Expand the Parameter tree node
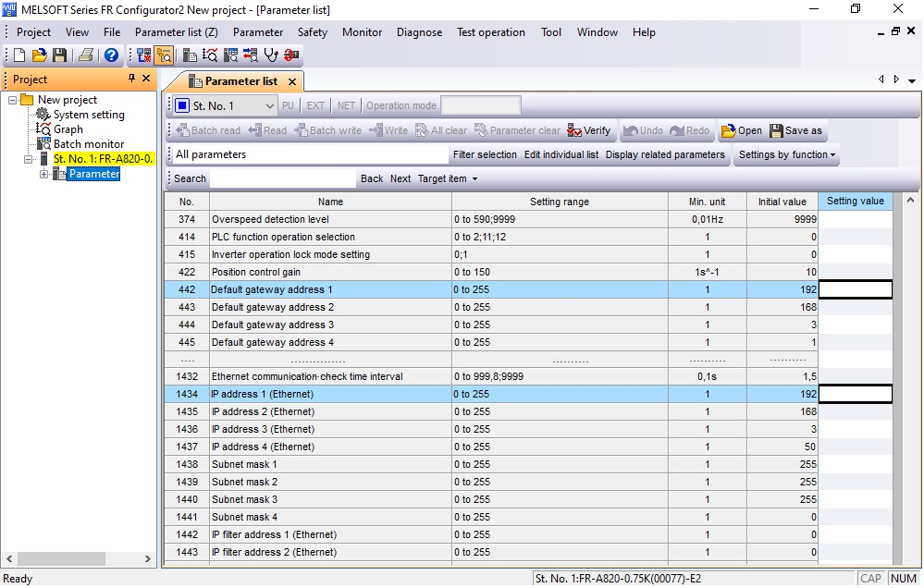This screenshot has width=924, height=588. 43,174
